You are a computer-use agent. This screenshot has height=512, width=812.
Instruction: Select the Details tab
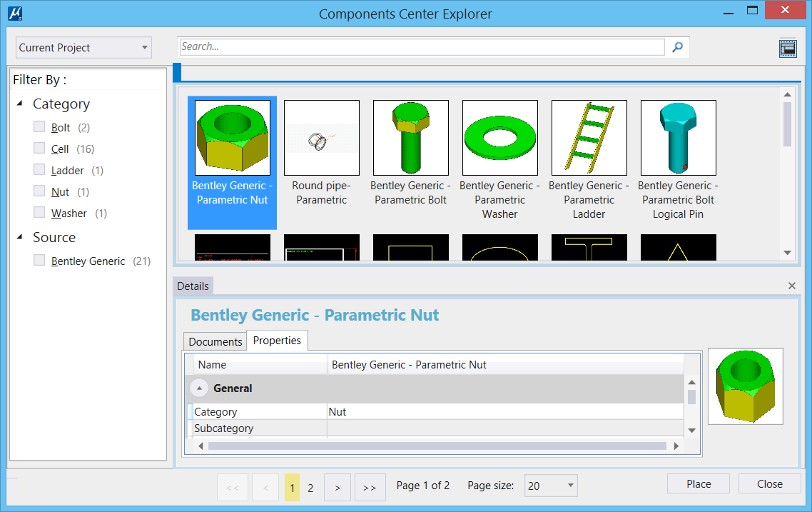(193, 286)
